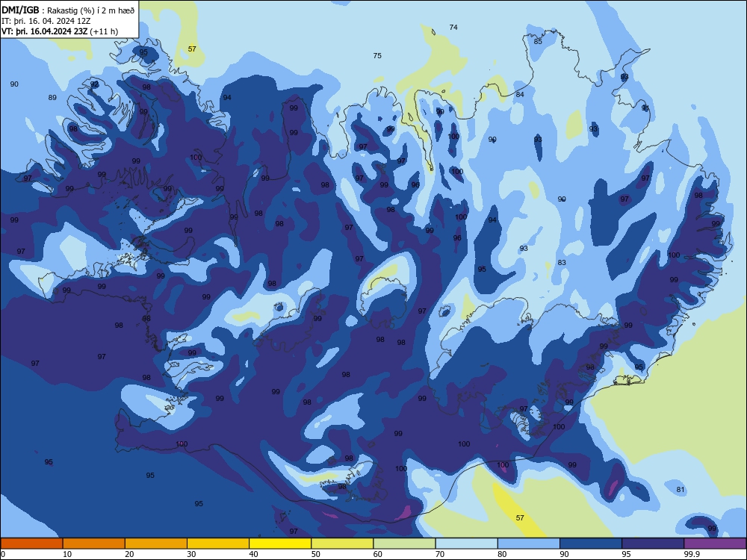Click the dark orange 0–10 legend swatch
The width and height of the screenshot is (747, 560).
[x=31, y=544]
